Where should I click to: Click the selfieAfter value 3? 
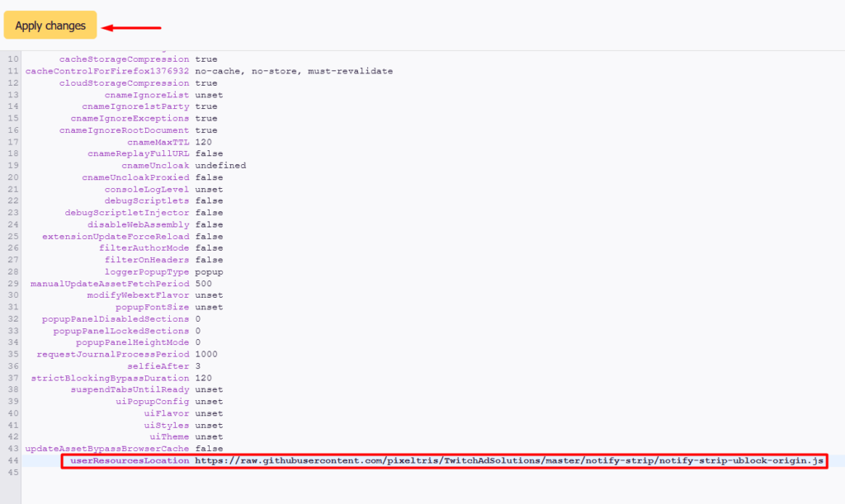[198, 365]
